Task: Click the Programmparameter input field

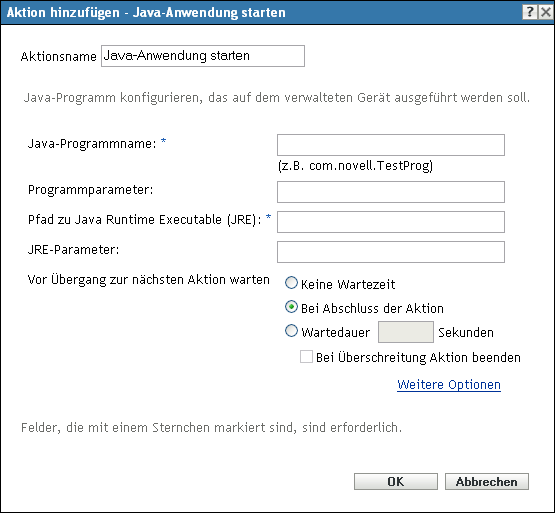Action: (x=391, y=192)
